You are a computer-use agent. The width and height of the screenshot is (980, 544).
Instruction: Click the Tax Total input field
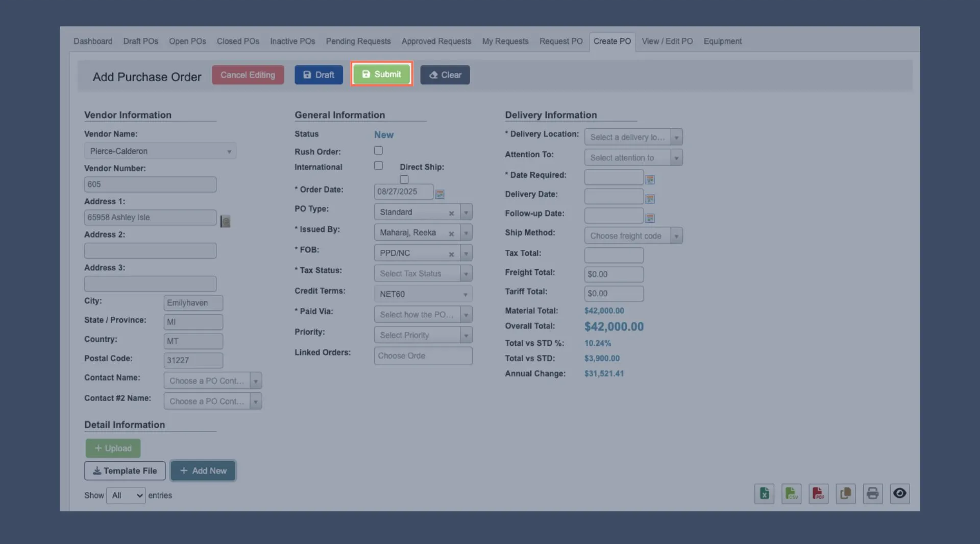pyautogui.click(x=614, y=255)
